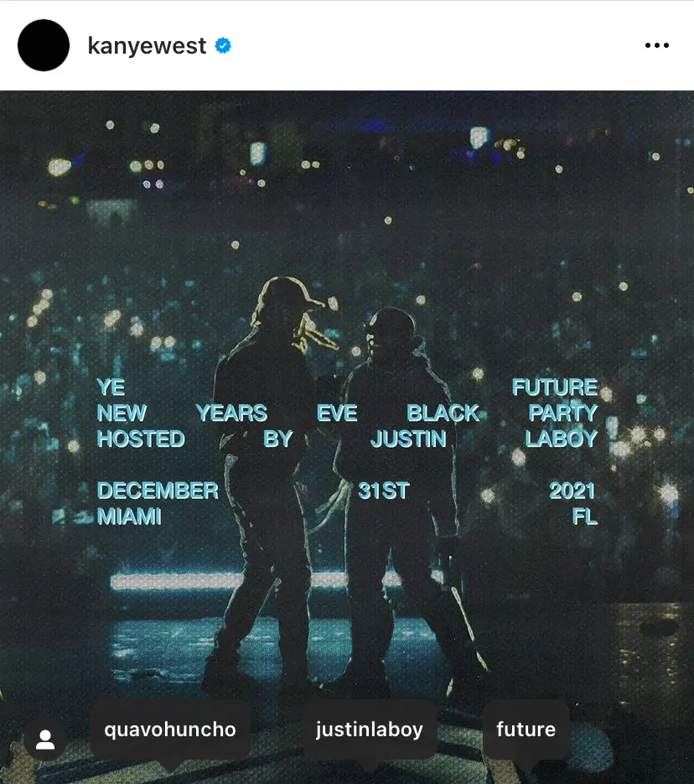Open the justinlaboy tagged profile
Image resolution: width=694 pixels, height=784 pixels.
[370, 729]
